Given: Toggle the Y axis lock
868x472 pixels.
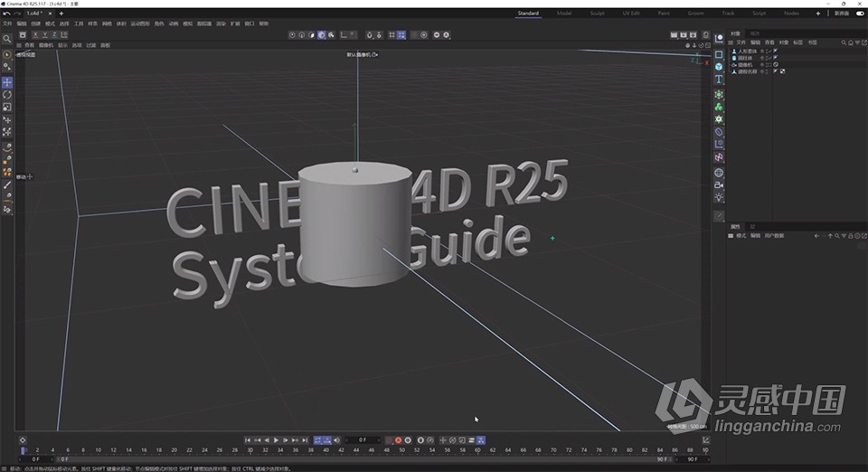Looking at the screenshot, I should point(45,35).
